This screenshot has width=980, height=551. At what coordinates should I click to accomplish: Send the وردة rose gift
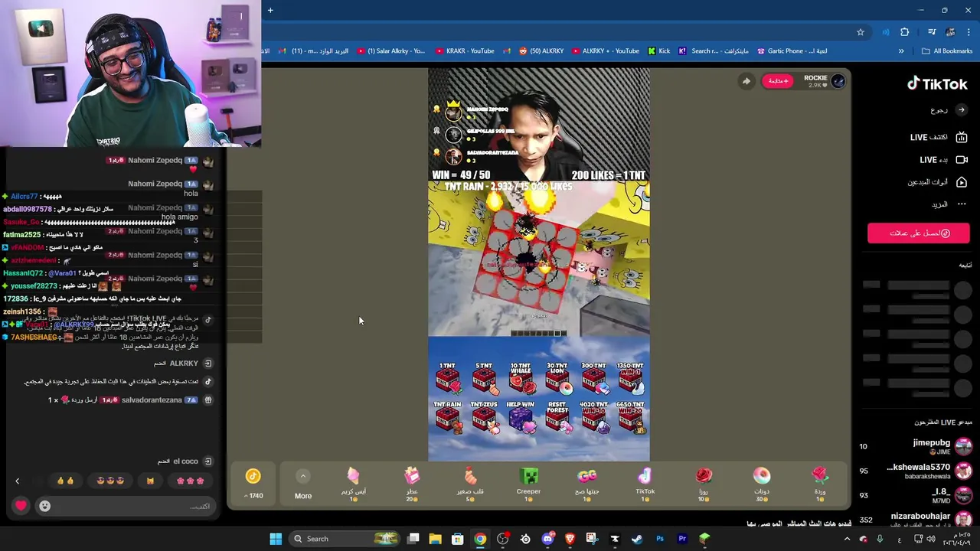click(820, 484)
